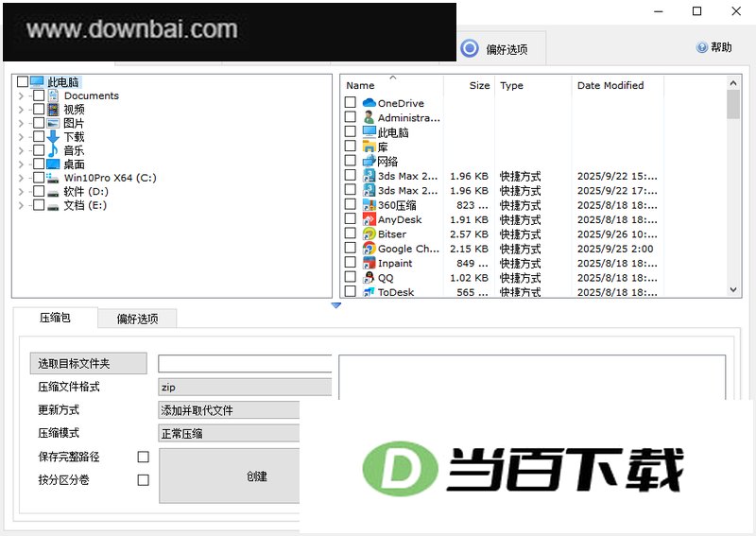Click the blue circle 偏好选项 toolbar icon
The width and height of the screenshot is (756, 536).
point(470,49)
